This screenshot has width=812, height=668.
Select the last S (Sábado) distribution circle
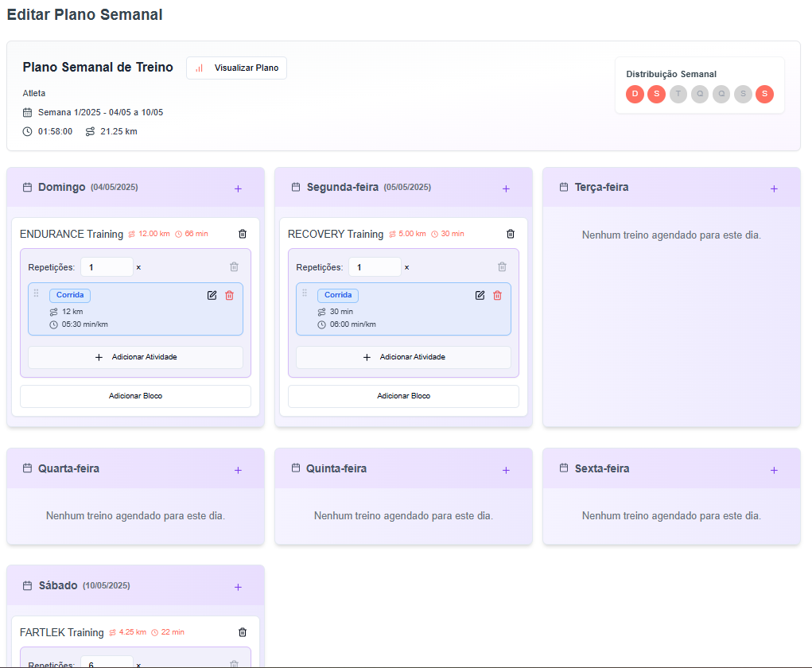click(x=765, y=95)
